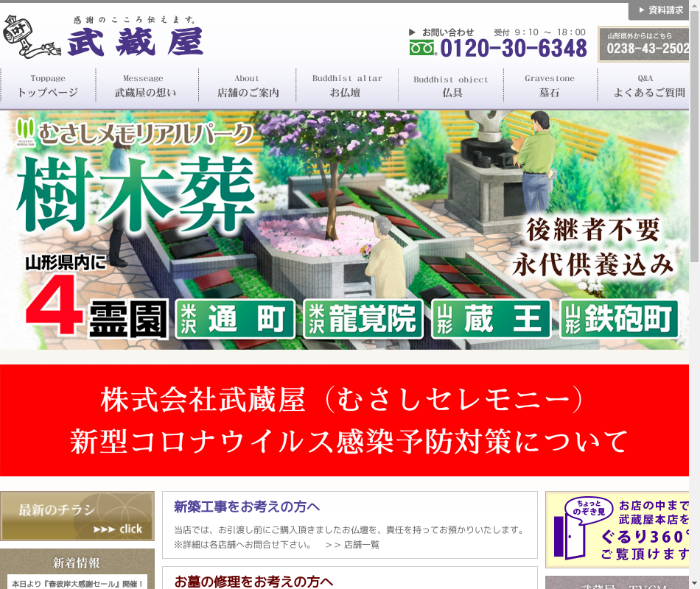700x589 pixels.
Task: Click the 米沢 通町 cemetery badge
Action: click(x=235, y=319)
